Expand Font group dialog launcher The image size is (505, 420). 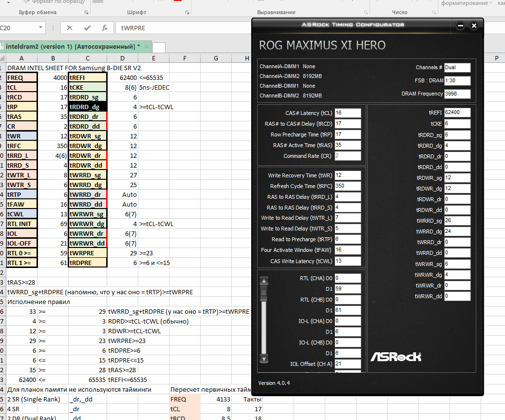point(187,13)
